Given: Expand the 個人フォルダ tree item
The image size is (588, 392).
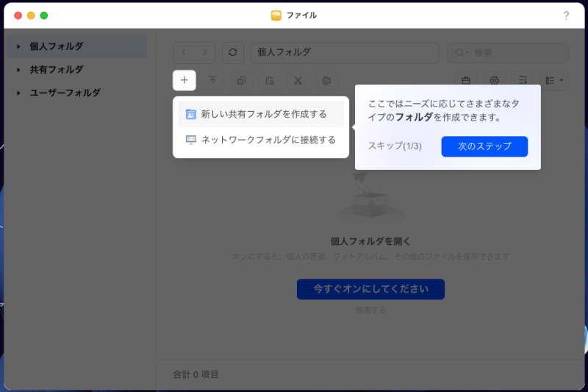Looking at the screenshot, I should click(18, 46).
